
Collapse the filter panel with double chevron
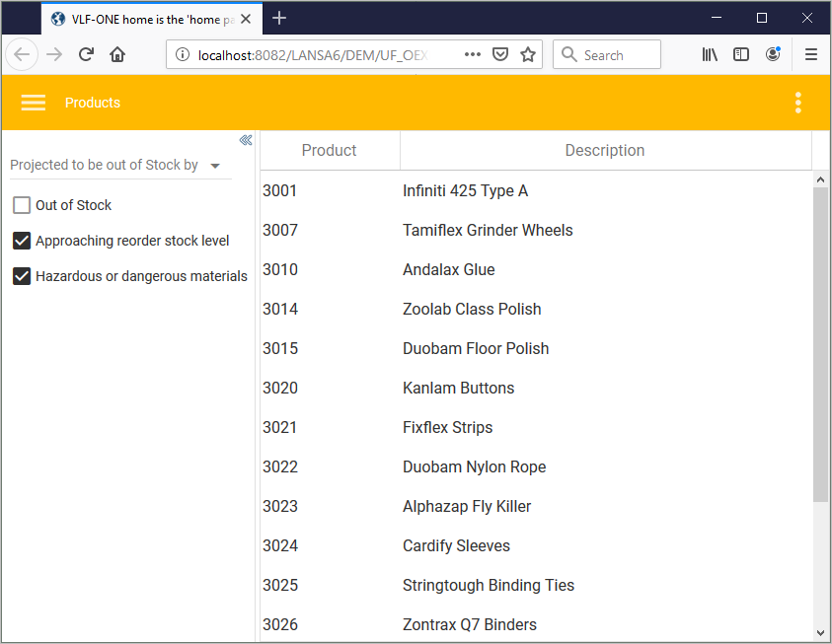coord(246,140)
